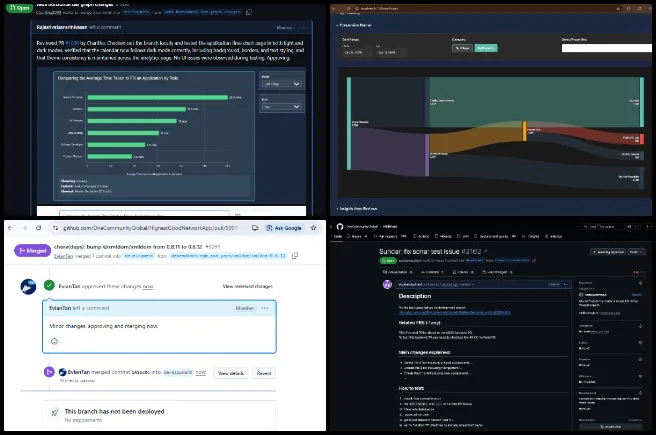The image size is (656, 435).
Task: Click the back arrow in the light GitHub browser
Action: pos(11,228)
